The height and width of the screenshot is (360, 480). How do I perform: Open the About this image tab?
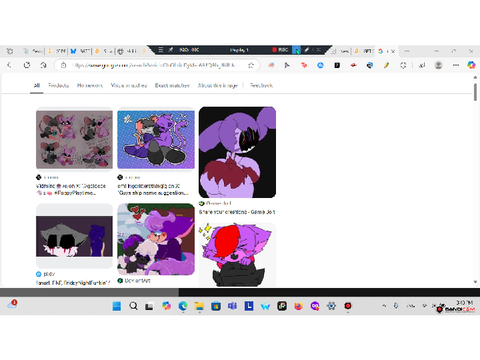[218, 86]
